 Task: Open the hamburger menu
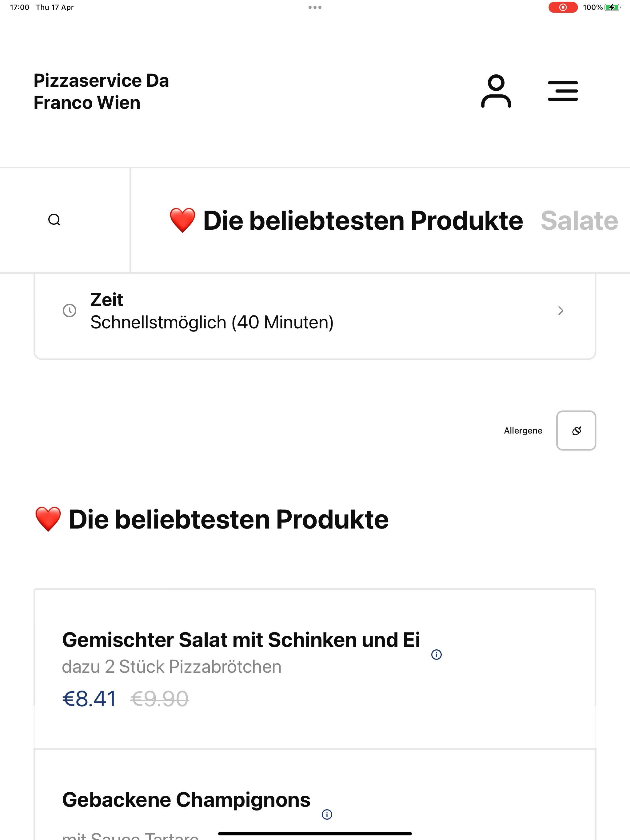tap(563, 91)
